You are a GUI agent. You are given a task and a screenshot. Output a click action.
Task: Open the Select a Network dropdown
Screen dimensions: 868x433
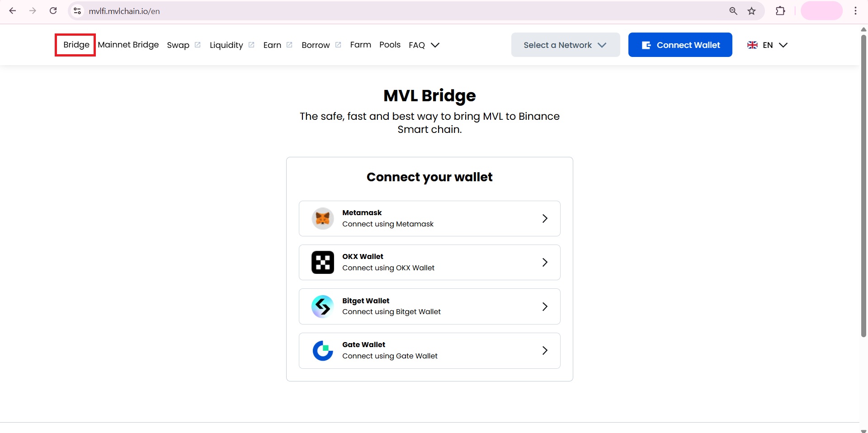pos(565,45)
